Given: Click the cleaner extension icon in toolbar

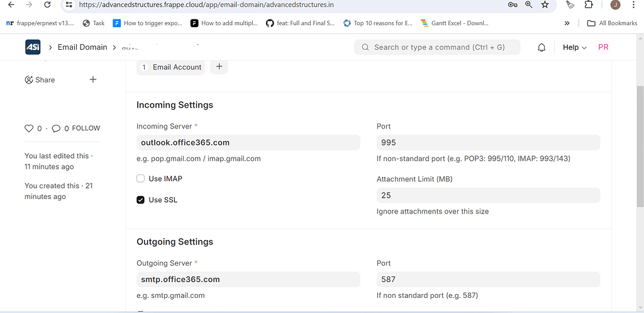Looking at the screenshot, I should pos(570,4).
